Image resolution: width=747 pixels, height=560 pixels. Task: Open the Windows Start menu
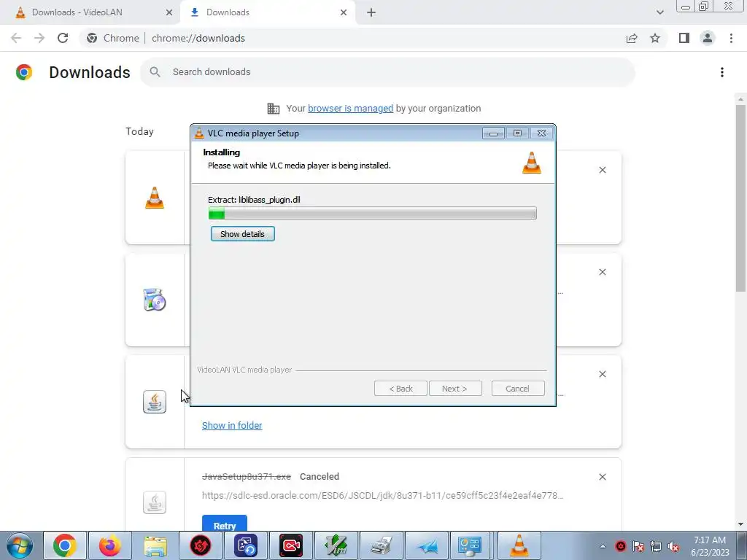19,545
